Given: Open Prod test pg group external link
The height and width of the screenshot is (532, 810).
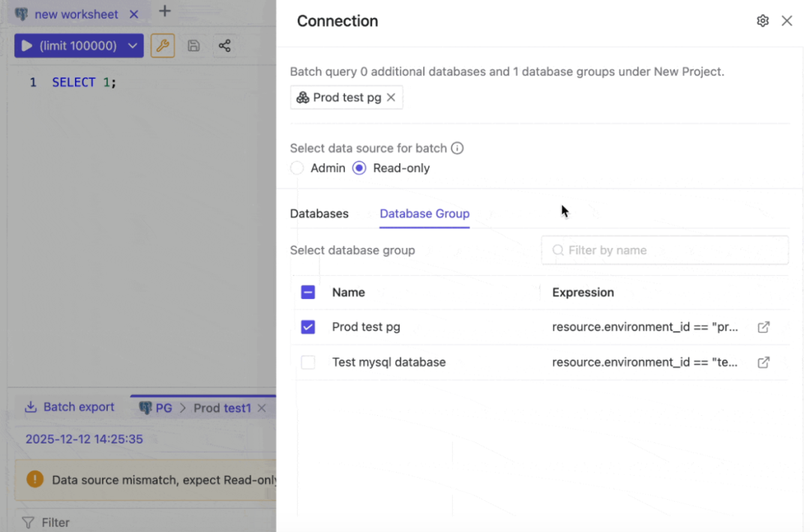Looking at the screenshot, I should (x=763, y=327).
